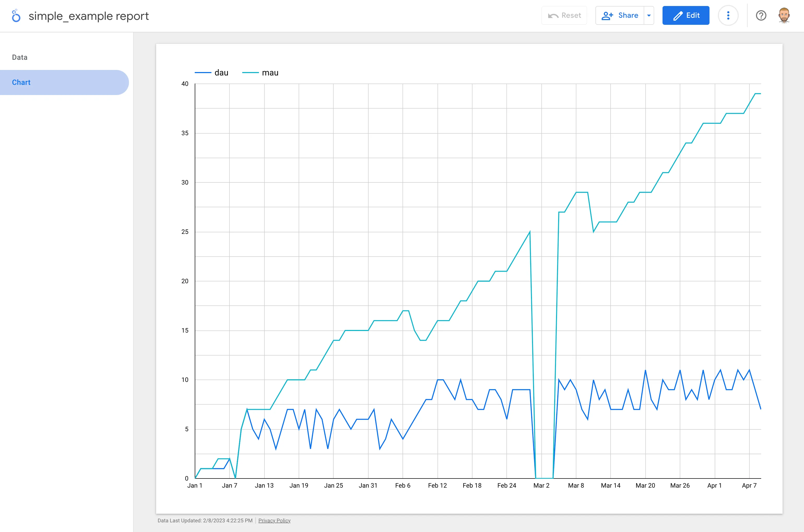Open the three-dot more options menu
Image resolution: width=804 pixels, height=532 pixels.
click(728, 16)
